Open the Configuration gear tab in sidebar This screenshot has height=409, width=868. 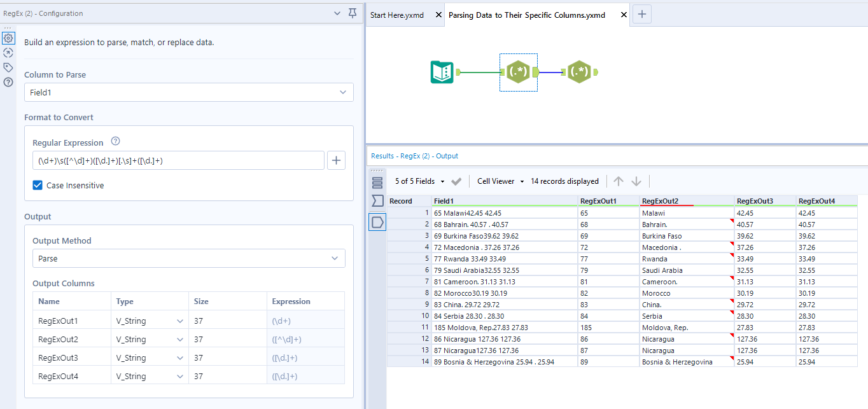8,38
